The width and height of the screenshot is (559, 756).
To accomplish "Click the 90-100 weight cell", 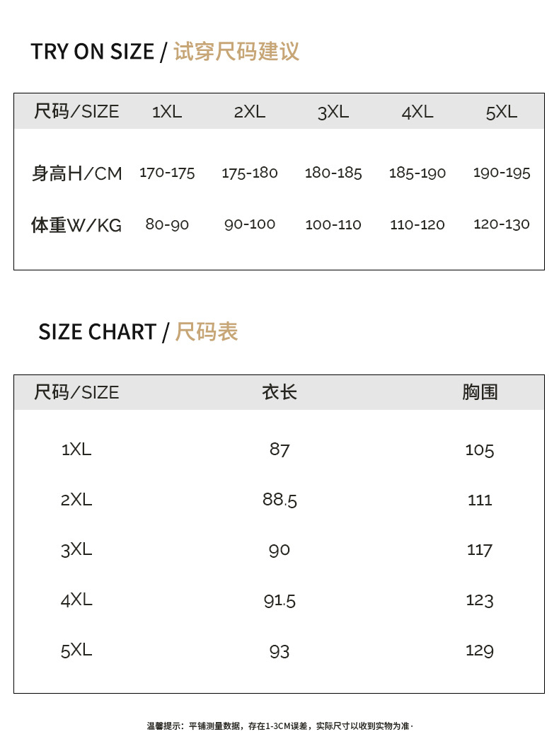I will [250, 224].
